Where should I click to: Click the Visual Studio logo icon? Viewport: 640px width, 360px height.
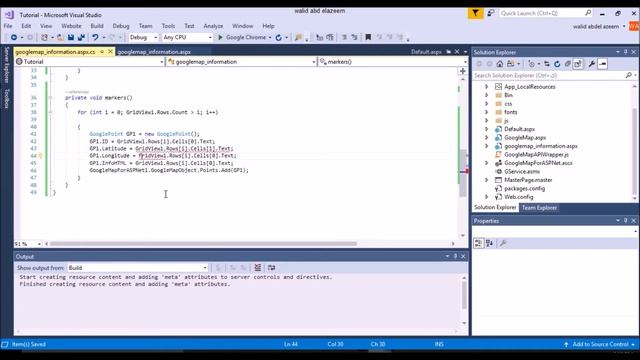pos(9,15)
